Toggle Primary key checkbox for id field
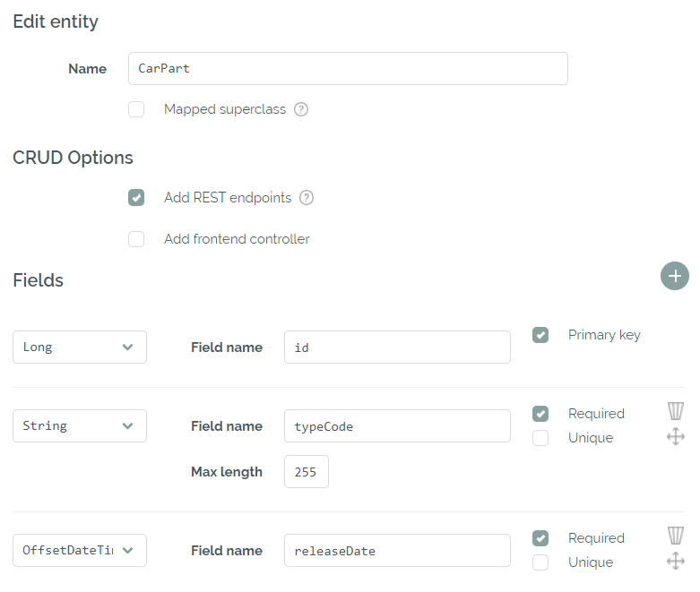Image resolution: width=700 pixels, height=592 pixels. pos(540,335)
